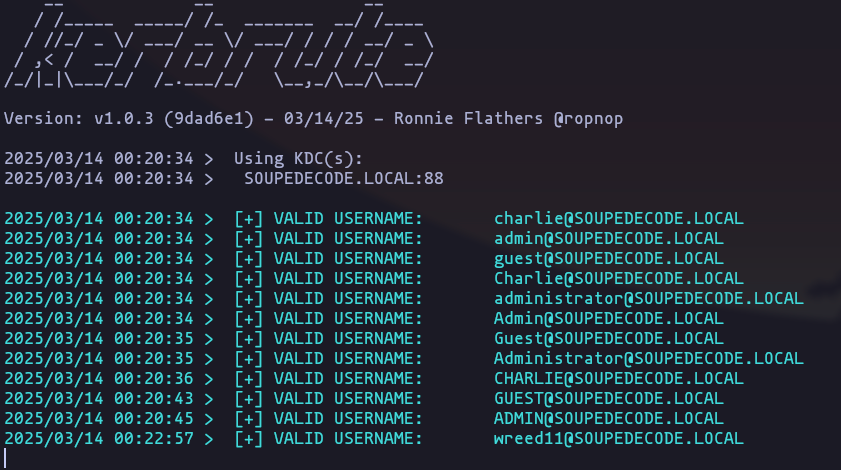The width and height of the screenshot is (841, 470).
Task: Click the ADMIN@SOUPEDECODE.LOCAL uppercase entry
Action: [609, 418]
